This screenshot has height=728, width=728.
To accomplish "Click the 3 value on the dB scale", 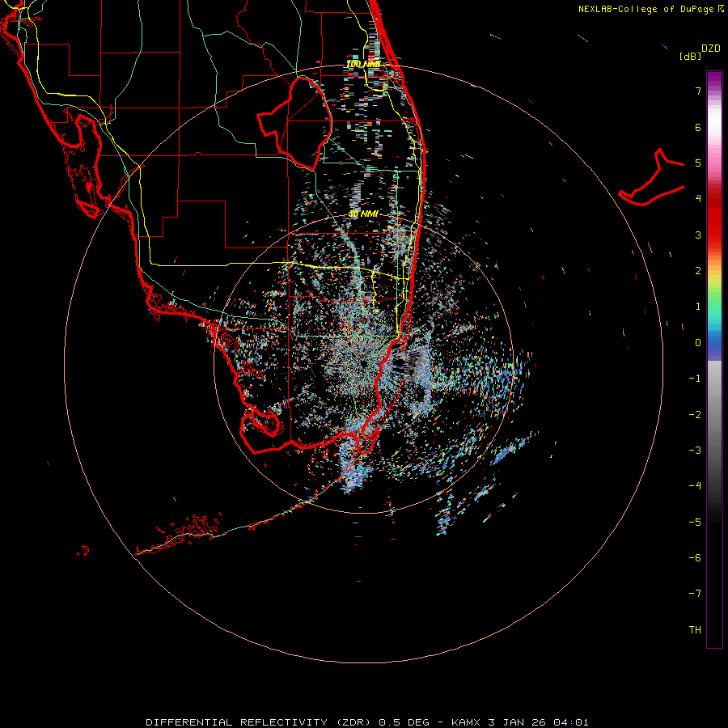I will pos(698,235).
